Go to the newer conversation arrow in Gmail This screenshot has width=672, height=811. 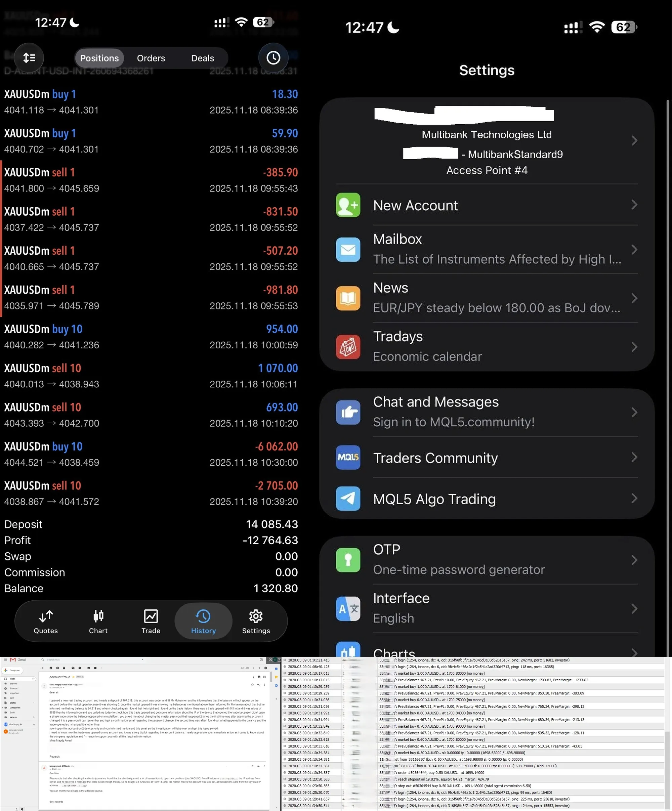click(x=254, y=668)
